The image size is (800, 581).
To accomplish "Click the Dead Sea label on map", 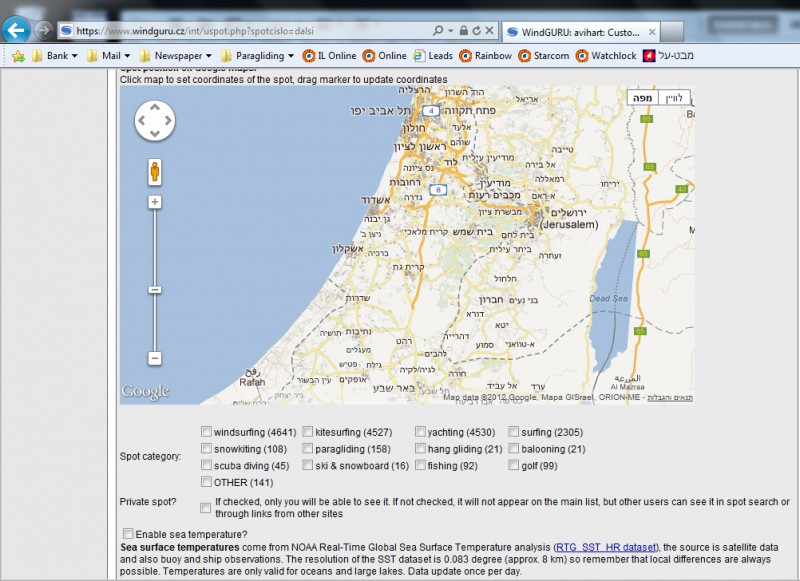I will click(608, 298).
